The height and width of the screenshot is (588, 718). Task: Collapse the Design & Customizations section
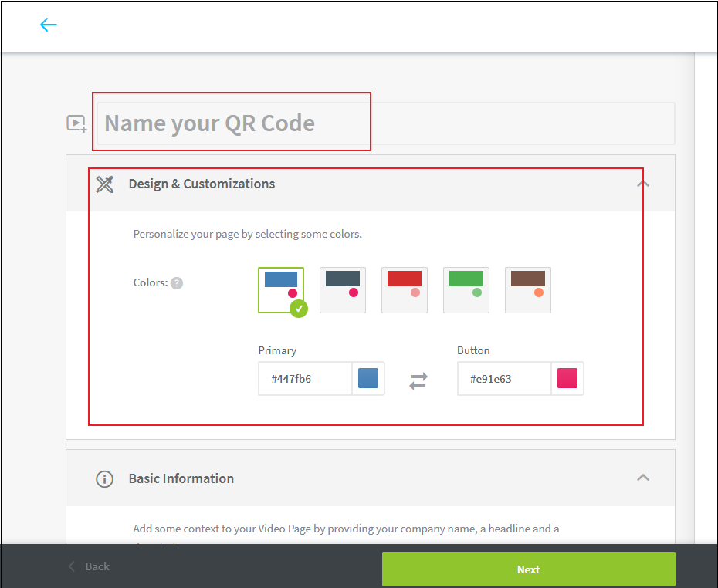point(643,183)
